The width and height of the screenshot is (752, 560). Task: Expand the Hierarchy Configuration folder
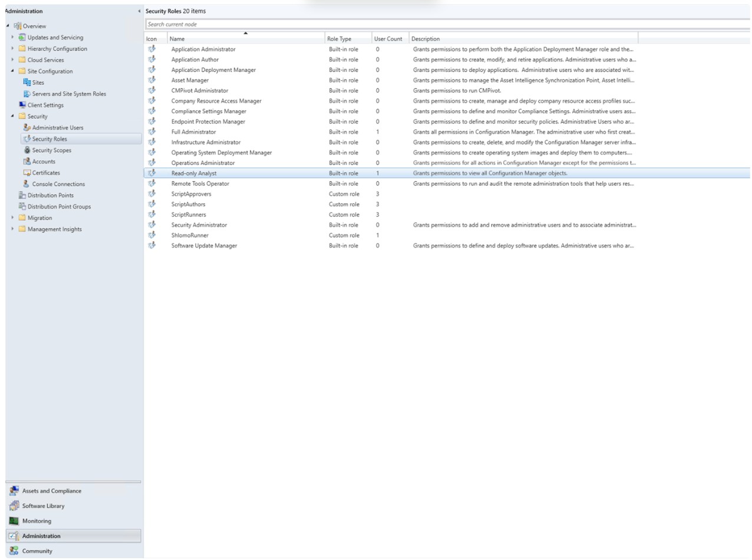pos(12,49)
